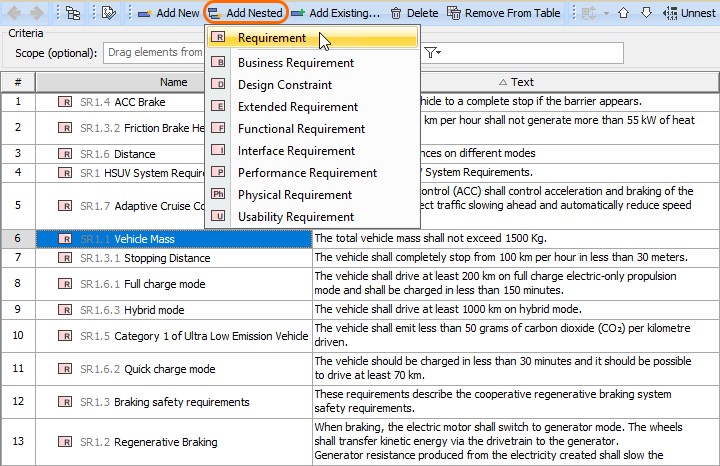Click the tree structure icon in toolbar

pos(73,13)
